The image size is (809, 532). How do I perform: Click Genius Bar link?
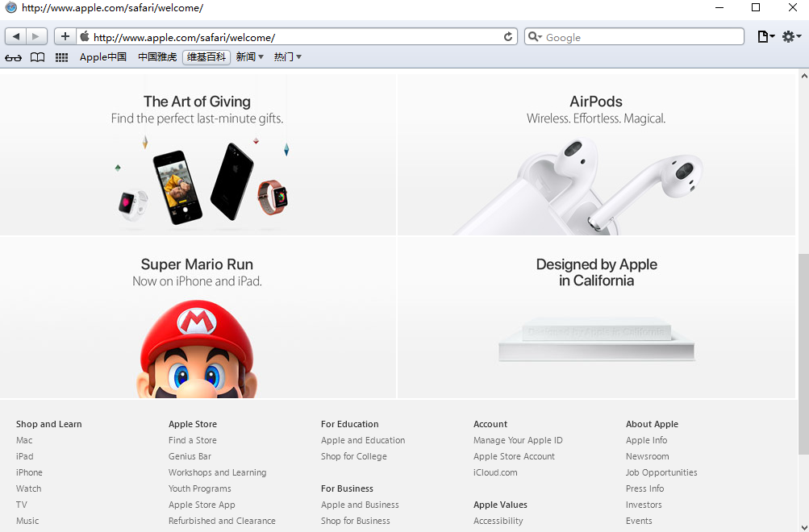190,456
